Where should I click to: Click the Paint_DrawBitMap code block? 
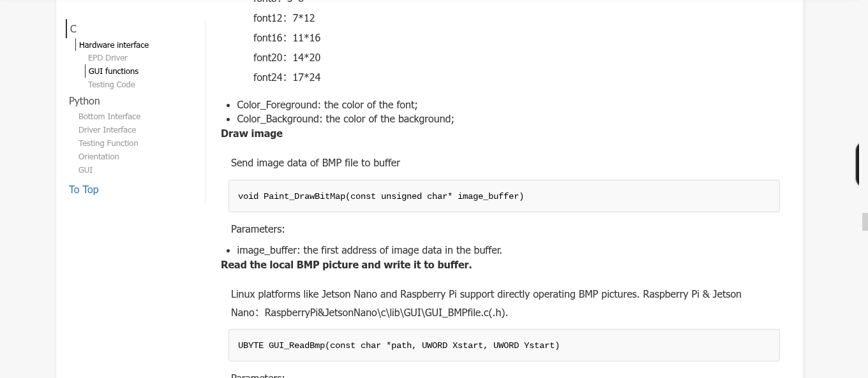point(504,196)
